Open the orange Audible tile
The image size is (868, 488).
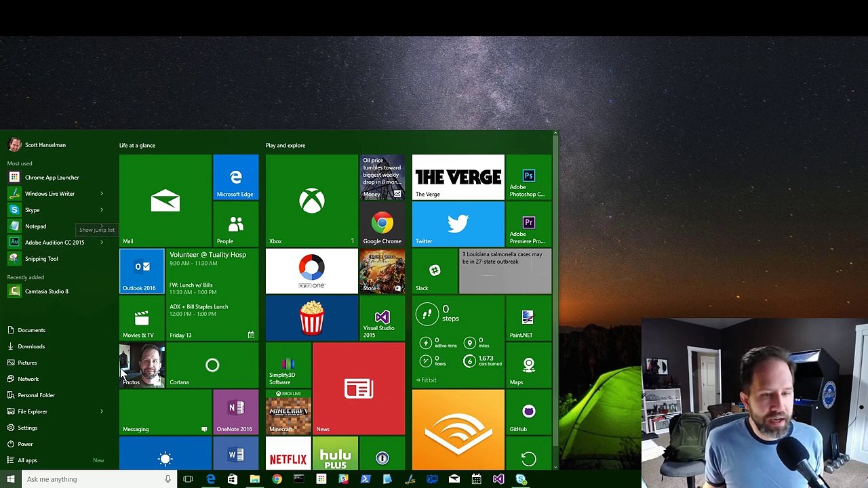(x=458, y=429)
